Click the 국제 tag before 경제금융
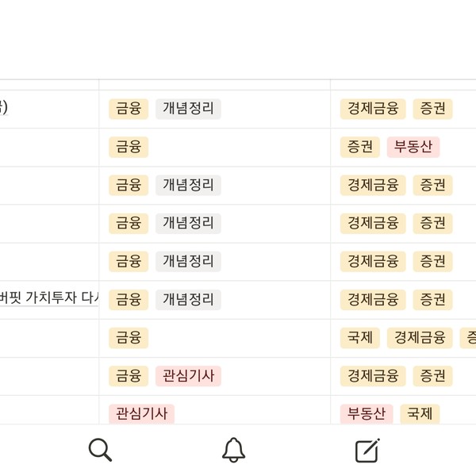476x476 pixels. pyautogui.click(x=359, y=338)
